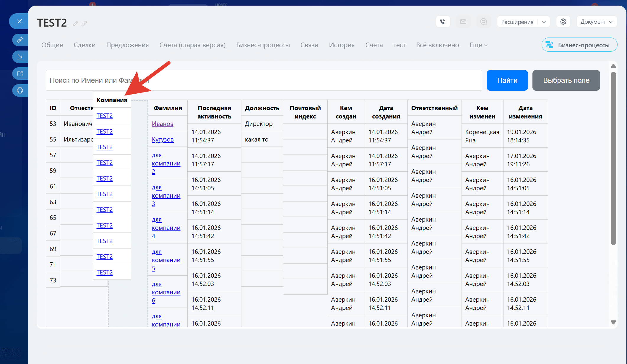The height and width of the screenshot is (364, 627).
Task: Click the Компания column header
Action: click(112, 100)
